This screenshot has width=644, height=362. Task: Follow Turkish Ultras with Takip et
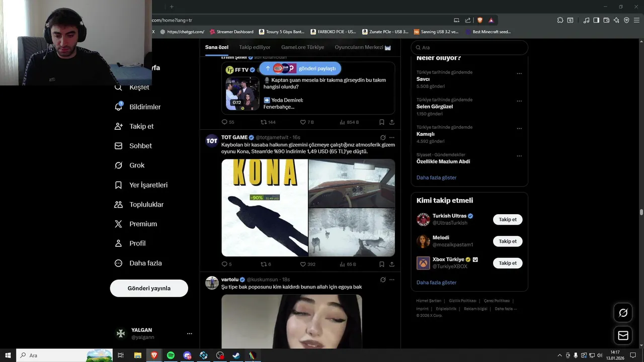pyautogui.click(x=508, y=220)
